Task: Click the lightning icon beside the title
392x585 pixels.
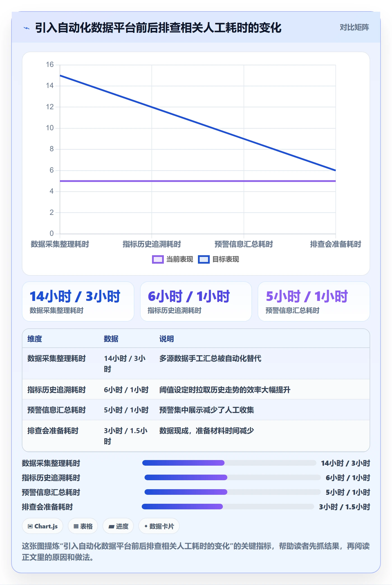Action: point(27,28)
